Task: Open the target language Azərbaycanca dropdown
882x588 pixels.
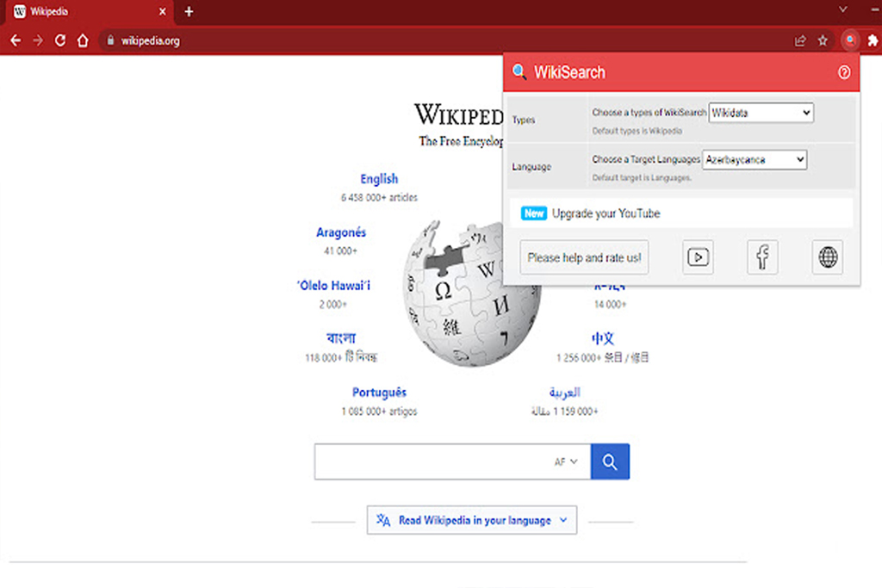Action: click(755, 159)
